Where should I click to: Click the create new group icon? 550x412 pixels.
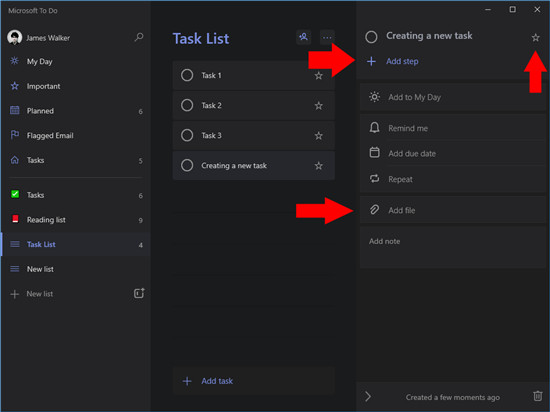pos(139,293)
